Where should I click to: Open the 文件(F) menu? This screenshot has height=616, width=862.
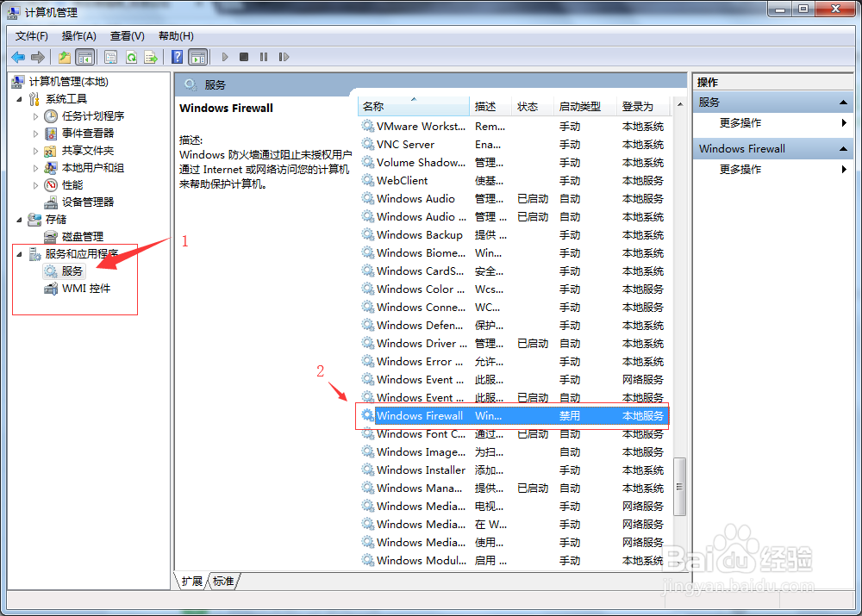pos(31,36)
